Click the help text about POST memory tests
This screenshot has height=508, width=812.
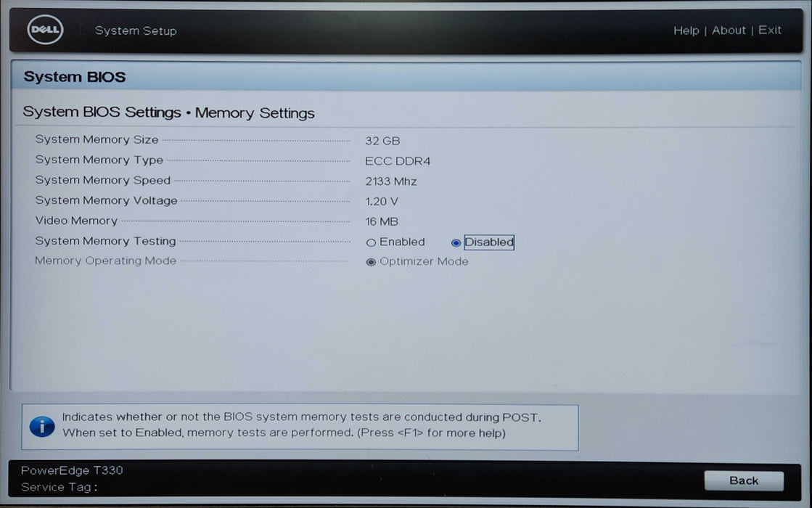click(x=301, y=425)
